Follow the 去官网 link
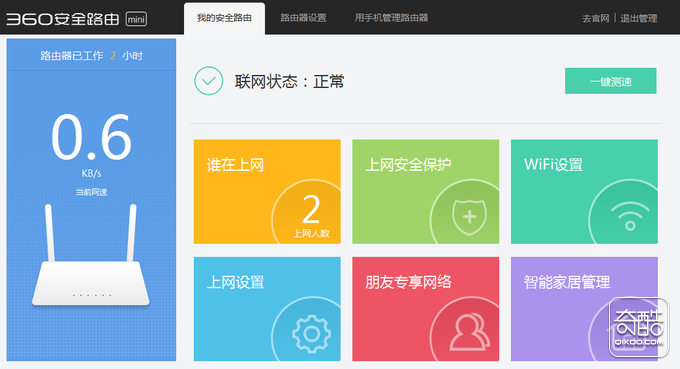680x369 pixels. (x=595, y=18)
